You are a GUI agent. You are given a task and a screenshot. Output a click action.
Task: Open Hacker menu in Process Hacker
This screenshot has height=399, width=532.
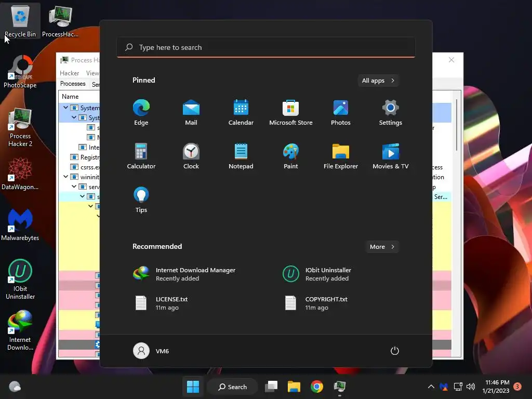click(69, 73)
